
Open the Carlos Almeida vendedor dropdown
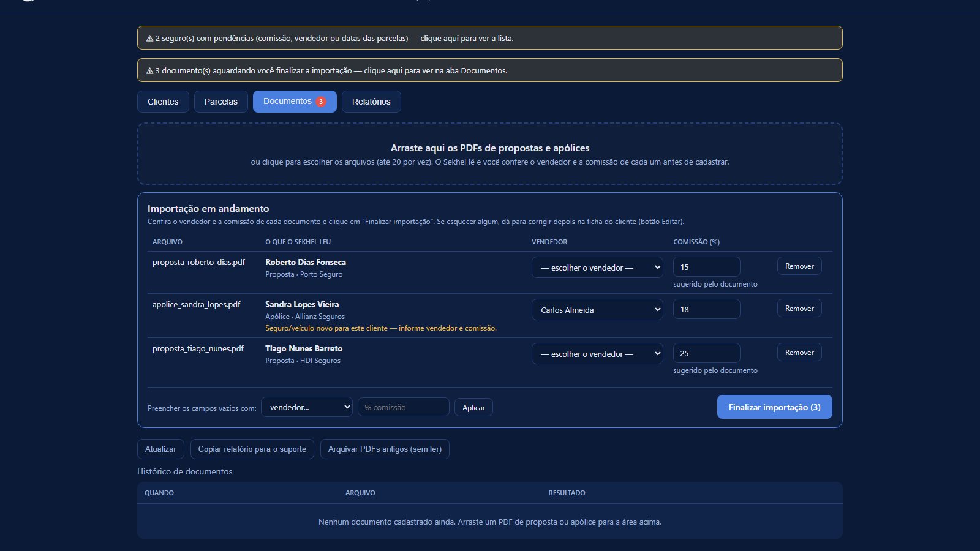pyautogui.click(x=597, y=310)
